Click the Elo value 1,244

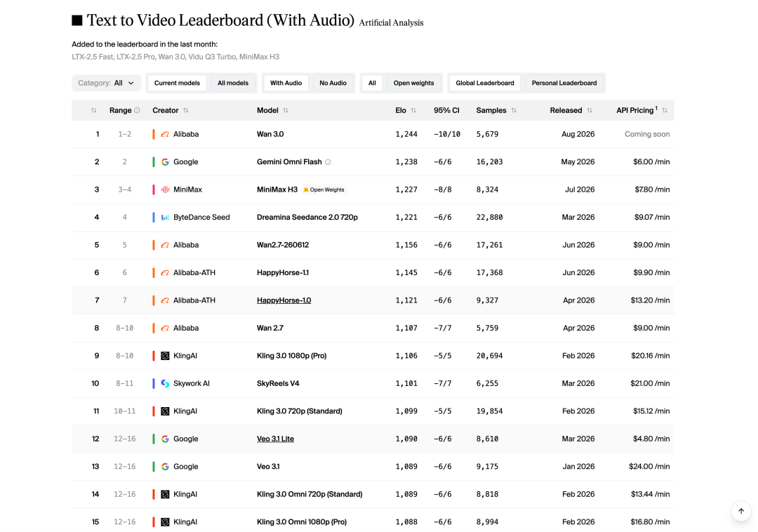point(406,134)
